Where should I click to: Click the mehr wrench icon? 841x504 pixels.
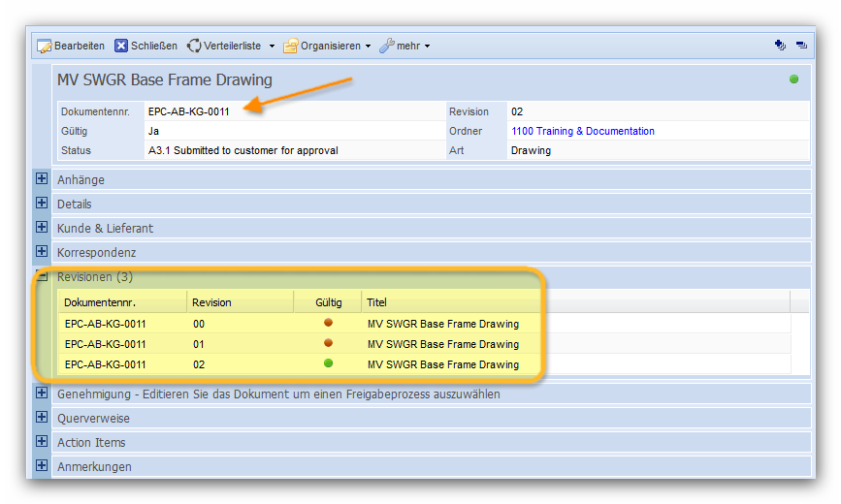386,46
